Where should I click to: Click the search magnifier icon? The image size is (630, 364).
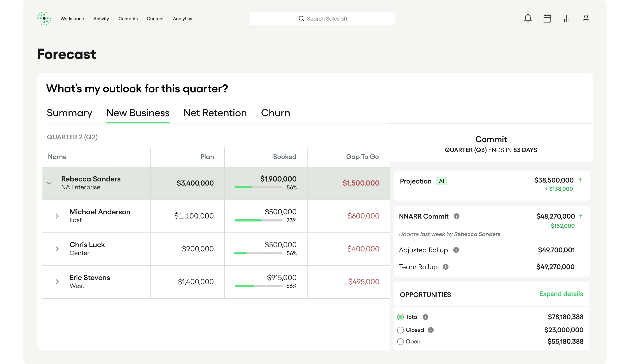[x=301, y=19]
